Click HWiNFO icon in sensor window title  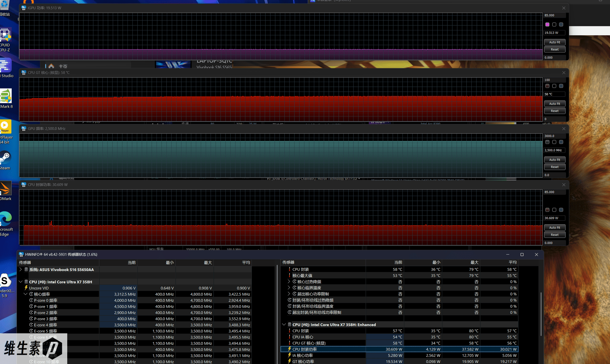click(21, 254)
